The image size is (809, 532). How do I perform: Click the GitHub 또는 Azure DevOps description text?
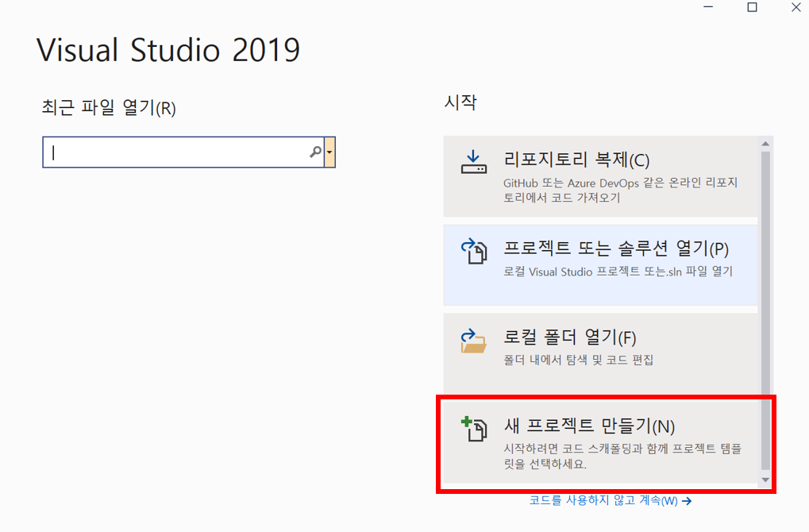click(x=621, y=190)
